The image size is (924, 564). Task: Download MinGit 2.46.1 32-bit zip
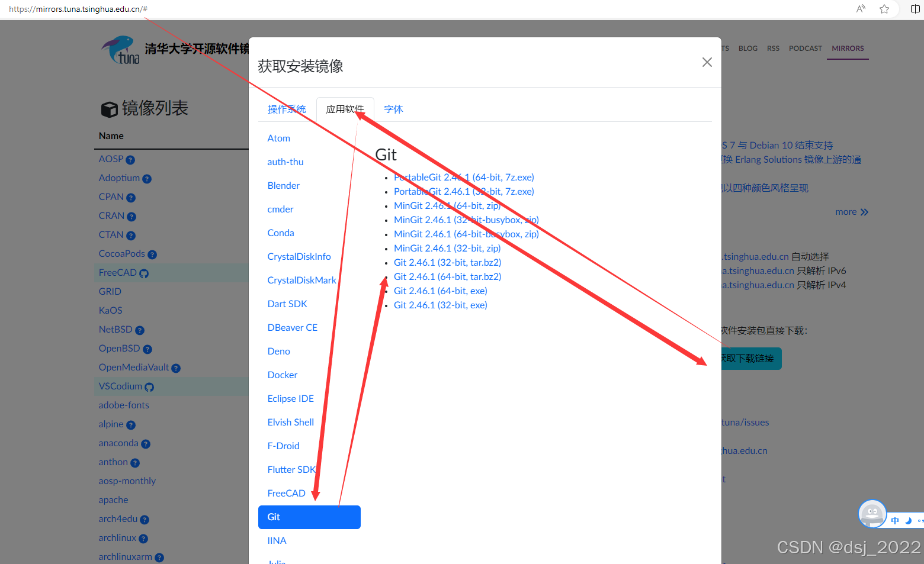[x=447, y=248]
